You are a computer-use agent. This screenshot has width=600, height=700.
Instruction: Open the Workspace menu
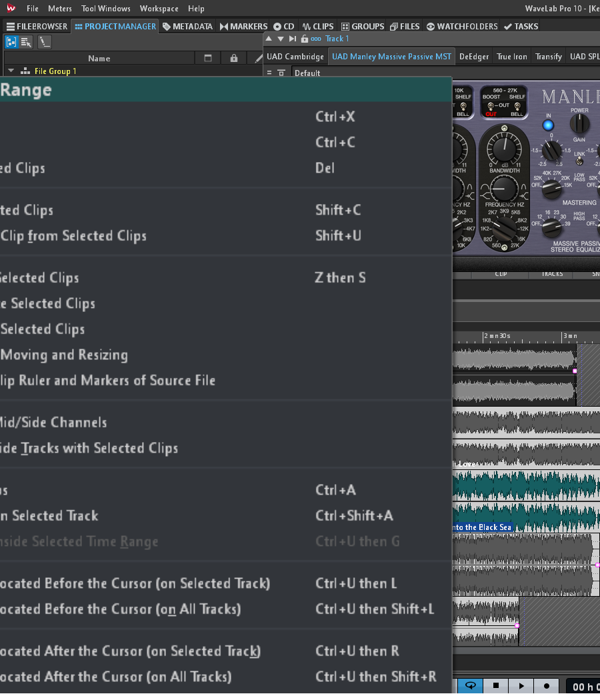tap(159, 9)
